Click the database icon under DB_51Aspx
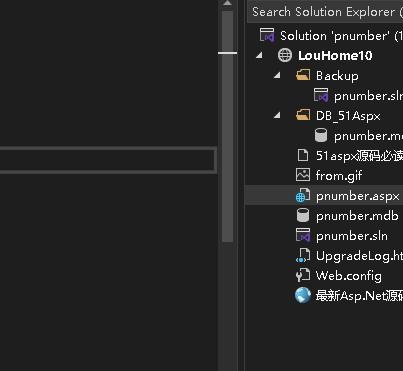Screen dimensions: 403x371 click(x=321, y=135)
